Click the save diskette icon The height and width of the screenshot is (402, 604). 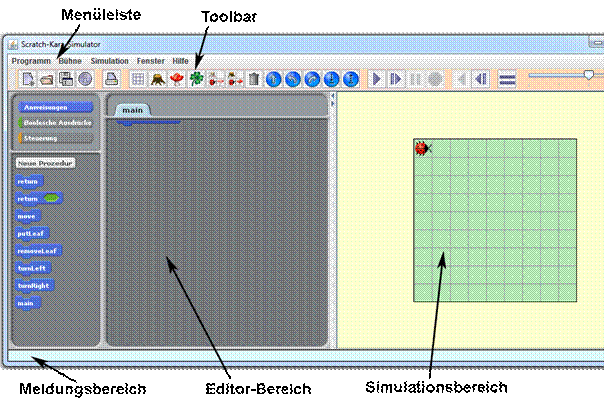click(66, 78)
